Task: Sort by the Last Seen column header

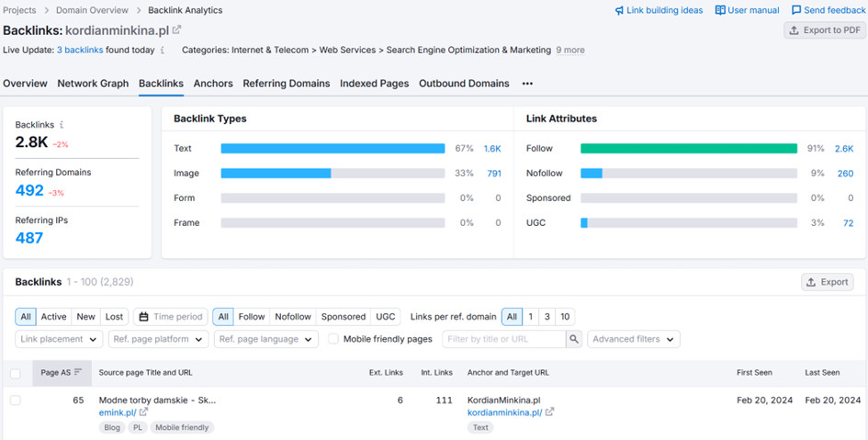Action: tap(822, 372)
